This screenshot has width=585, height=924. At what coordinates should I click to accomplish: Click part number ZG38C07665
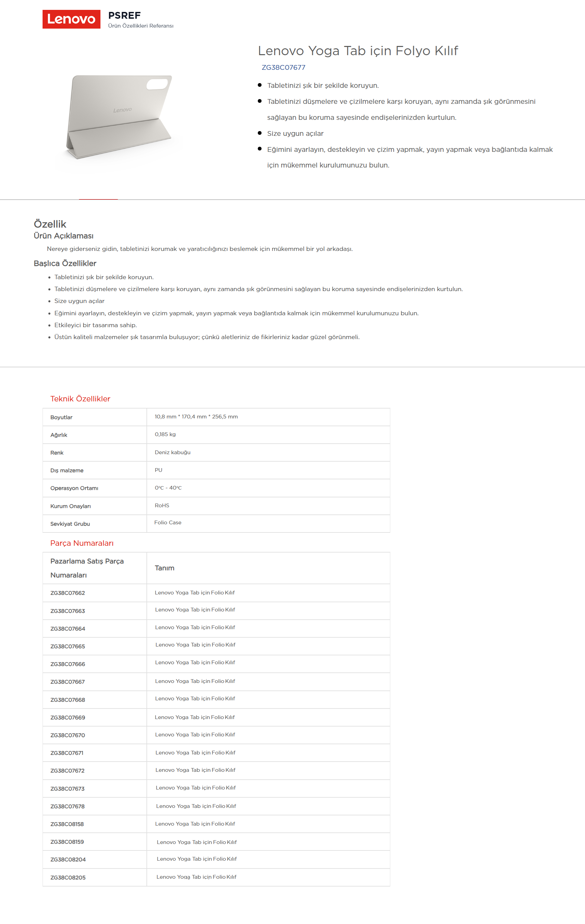coord(67,646)
